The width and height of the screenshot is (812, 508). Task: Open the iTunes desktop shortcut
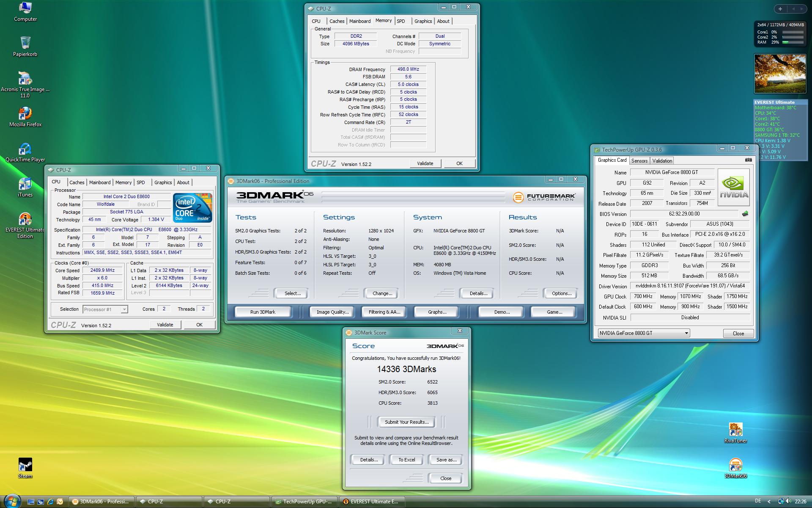25,188
